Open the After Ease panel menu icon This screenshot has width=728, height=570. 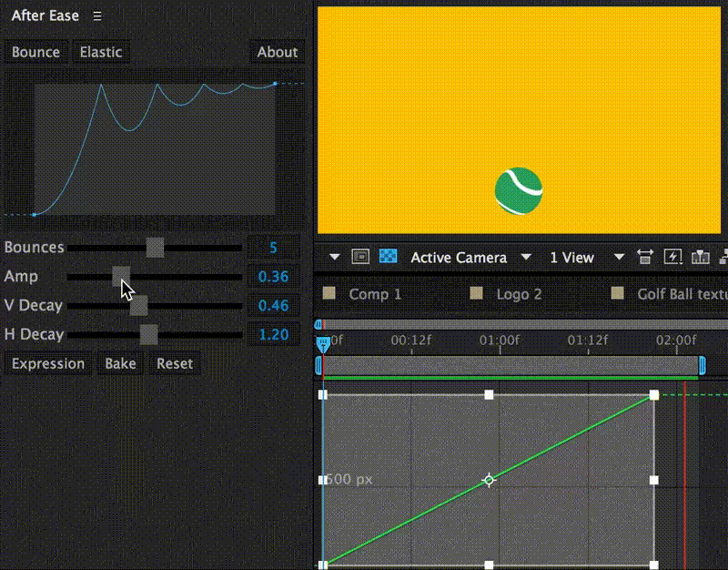97,16
